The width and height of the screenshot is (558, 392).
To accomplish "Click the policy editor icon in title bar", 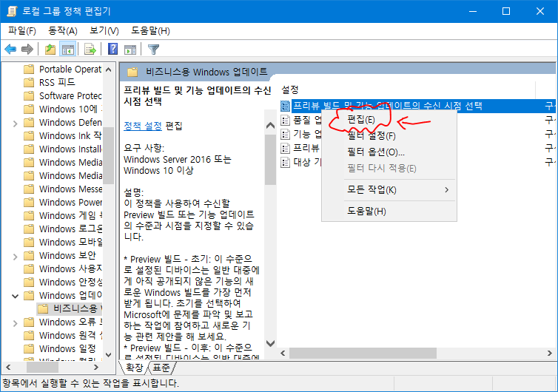I will [x=11, y=11].
